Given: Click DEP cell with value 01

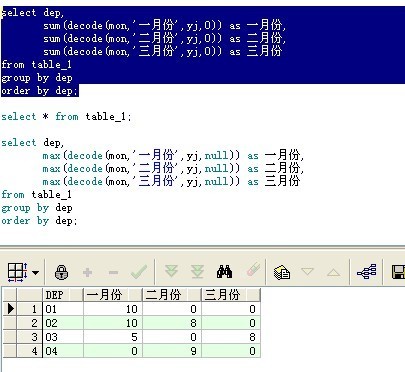Looking at the screenshot, I should point(63,309).
